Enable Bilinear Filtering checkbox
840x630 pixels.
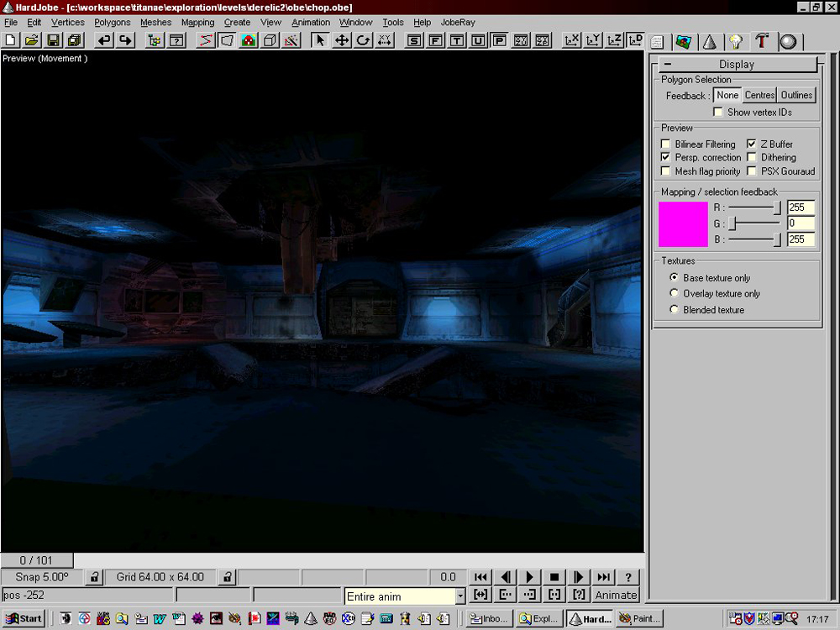666,144
